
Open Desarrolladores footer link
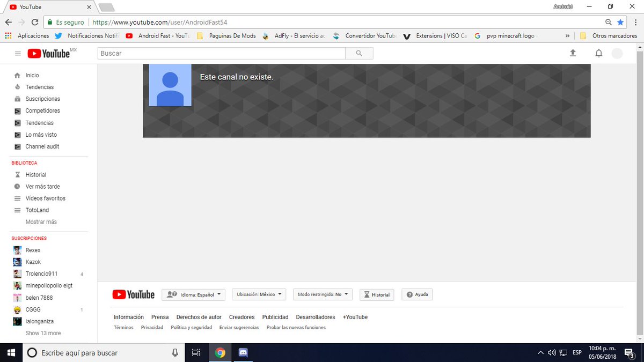(x=316, y=317)
